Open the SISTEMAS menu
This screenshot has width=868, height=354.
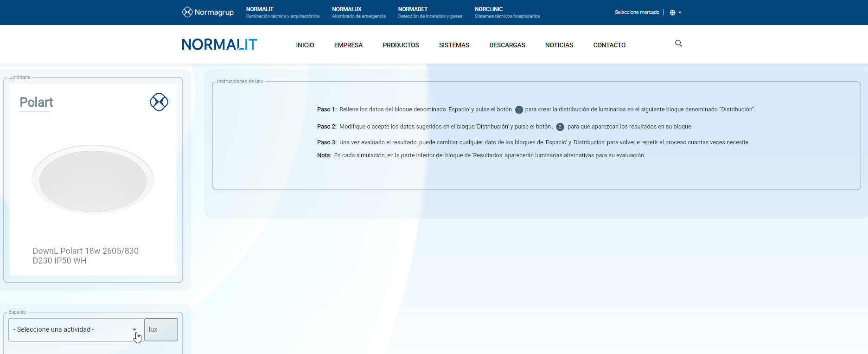pos(454,45)
